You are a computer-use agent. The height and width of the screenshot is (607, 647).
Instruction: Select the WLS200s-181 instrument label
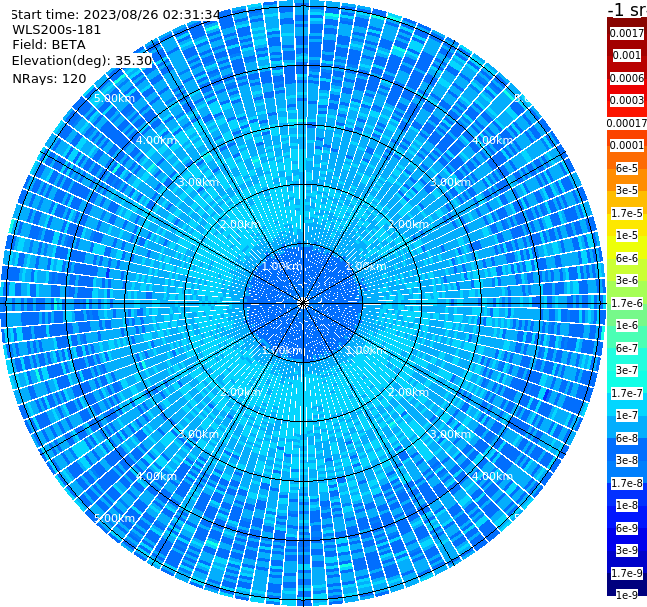point(57,30)
